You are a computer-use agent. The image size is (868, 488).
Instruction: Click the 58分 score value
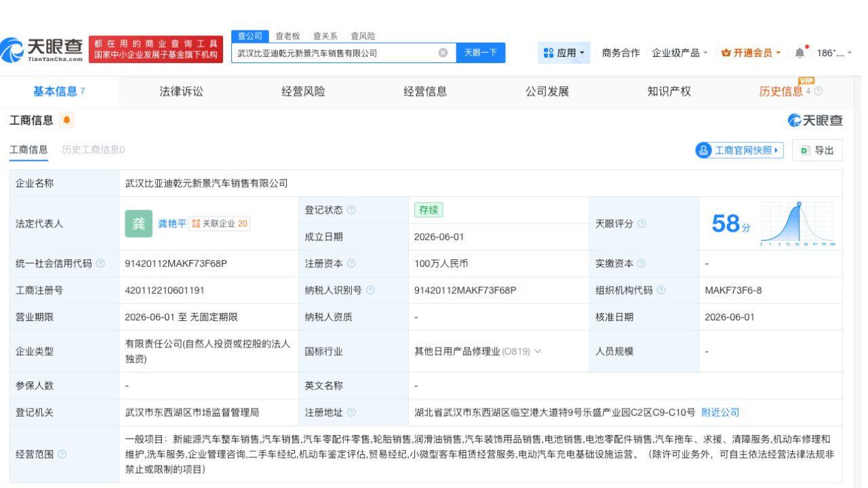pyautogui.click(x=731, y=223)
